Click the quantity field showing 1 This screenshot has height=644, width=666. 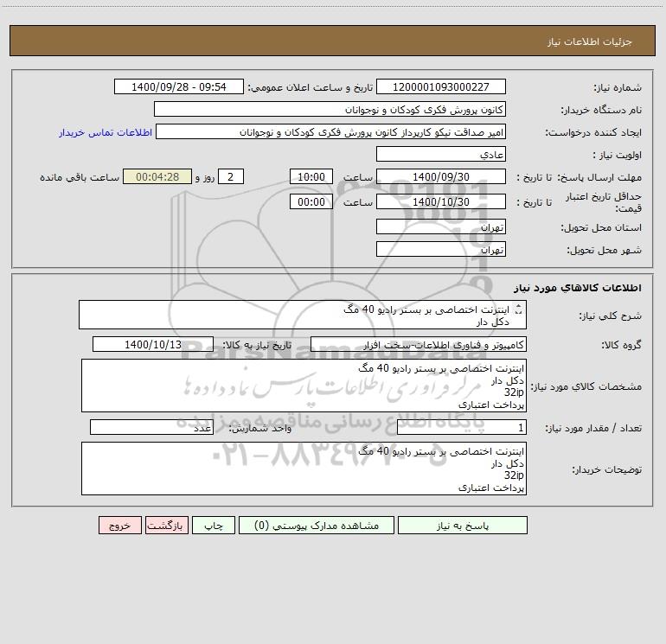pyautogui.click(x=462, y=427)
